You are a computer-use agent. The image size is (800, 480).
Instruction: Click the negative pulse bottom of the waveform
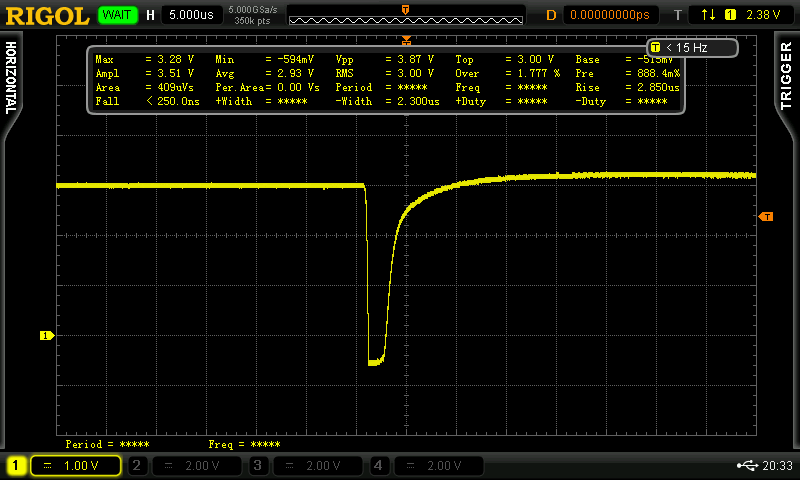pyautogui.click(x=376, y=362)
